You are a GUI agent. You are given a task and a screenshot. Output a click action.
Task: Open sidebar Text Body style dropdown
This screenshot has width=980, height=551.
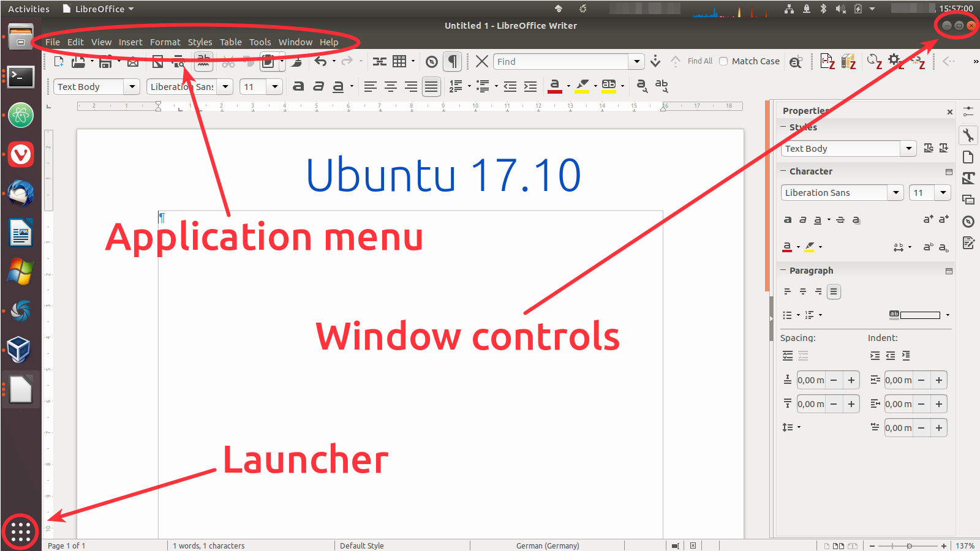[x=908, y=149]
